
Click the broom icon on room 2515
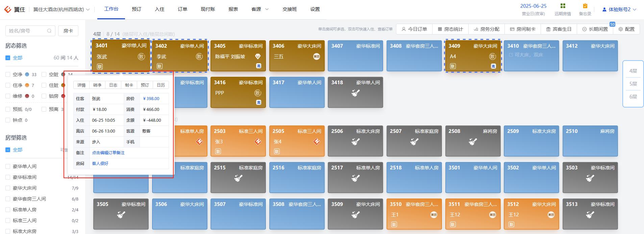coord(239,178)
